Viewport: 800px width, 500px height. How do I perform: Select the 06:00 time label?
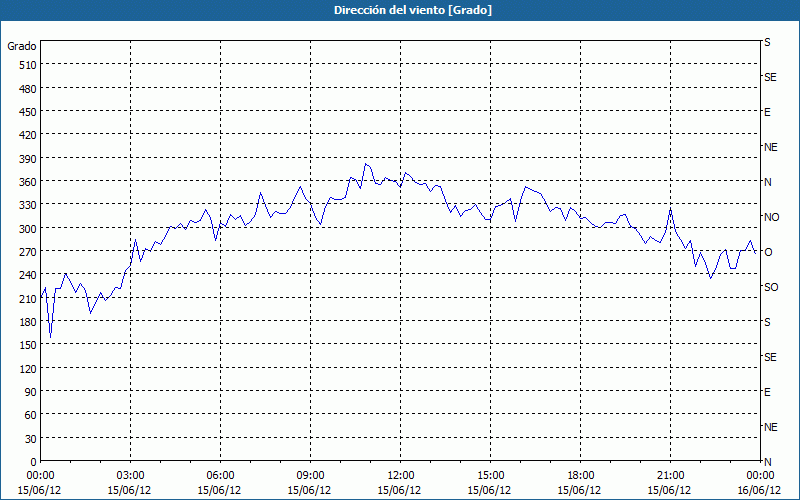click(220, 476)
